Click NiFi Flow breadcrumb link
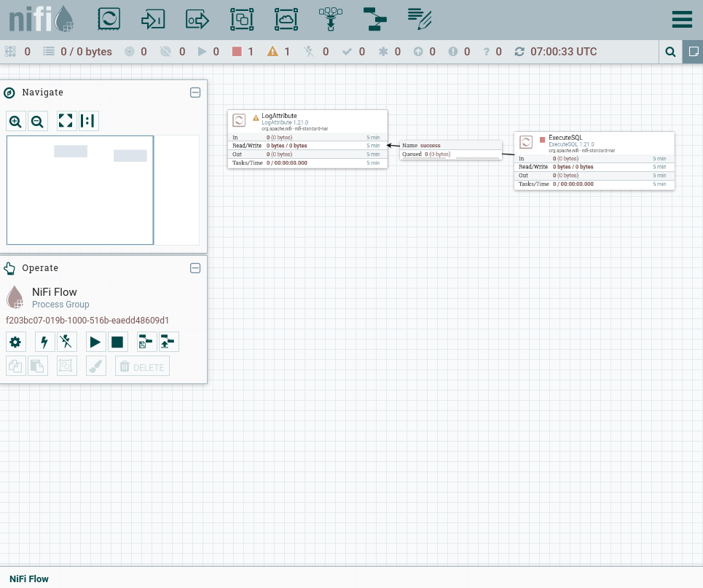 pyautogui.click(x=28, y=579)
